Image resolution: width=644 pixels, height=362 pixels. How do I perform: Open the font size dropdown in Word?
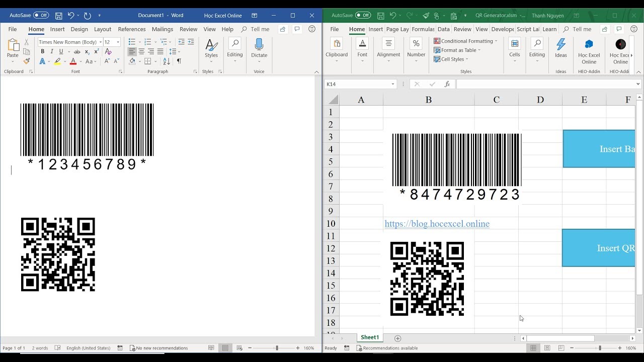[118, 42]
